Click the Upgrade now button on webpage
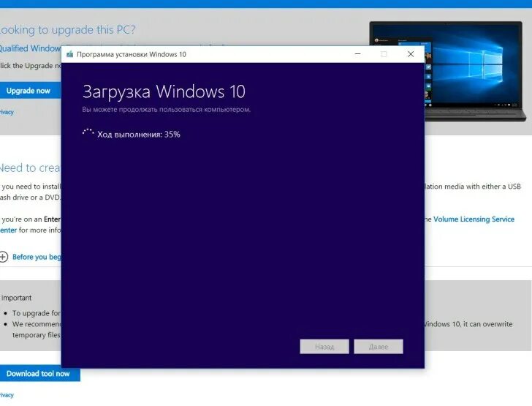The height and width of the screenshot is (406, 532). click(x=30, y=91)
